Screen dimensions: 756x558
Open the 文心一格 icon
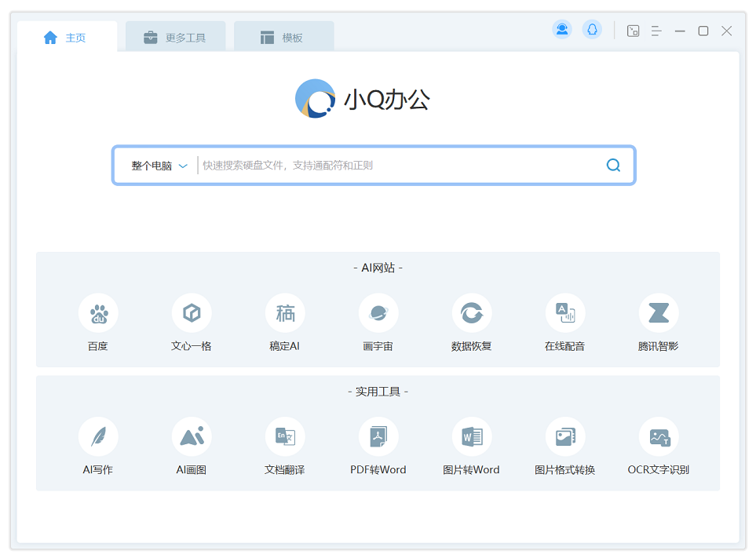(192, 313)
